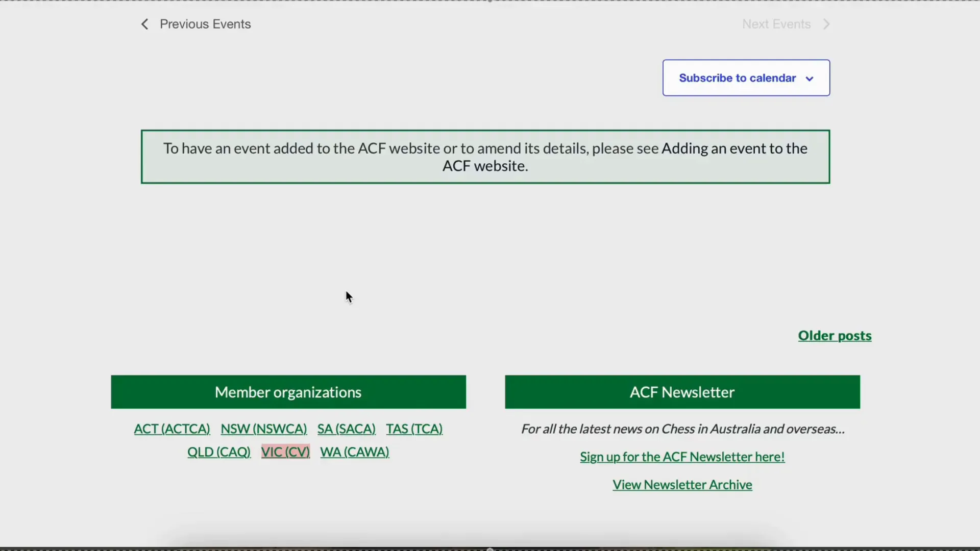Visit the SA (SACA) organization link
980x551 pixels.
(347, 429)
